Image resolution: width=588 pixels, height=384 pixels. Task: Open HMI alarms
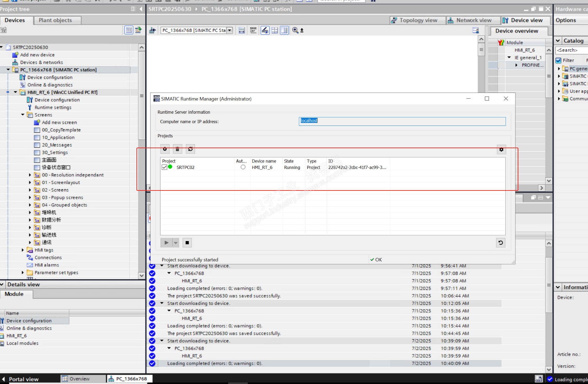(x=47, y=265)
